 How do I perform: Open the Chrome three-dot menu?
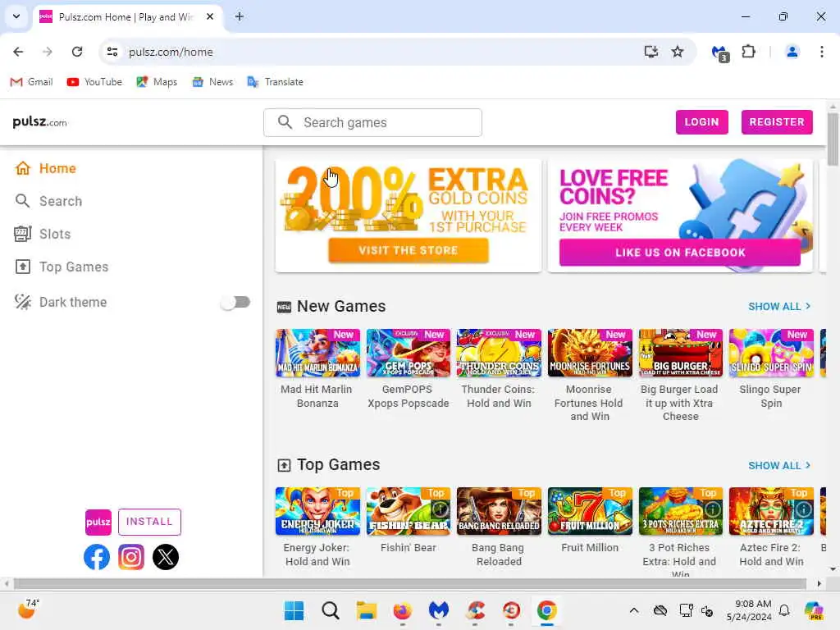[822, 52]
